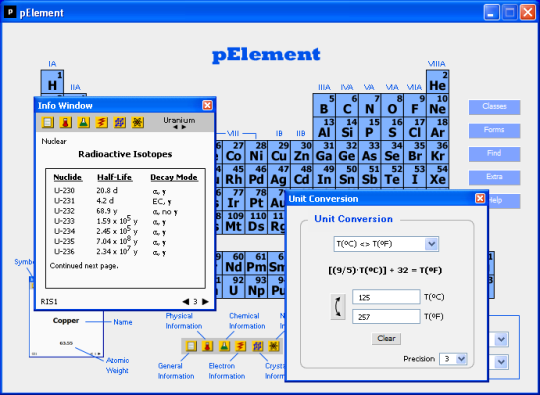540x395 pixels.
Task: Open Physical Information red flask icon in Info Window
Action: (65, 122)
